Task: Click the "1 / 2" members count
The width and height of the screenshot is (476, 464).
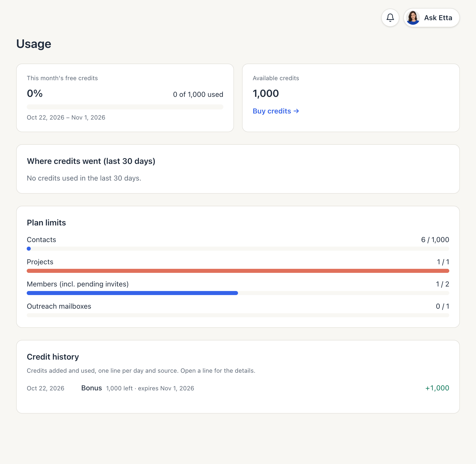Action: (442, 284)
